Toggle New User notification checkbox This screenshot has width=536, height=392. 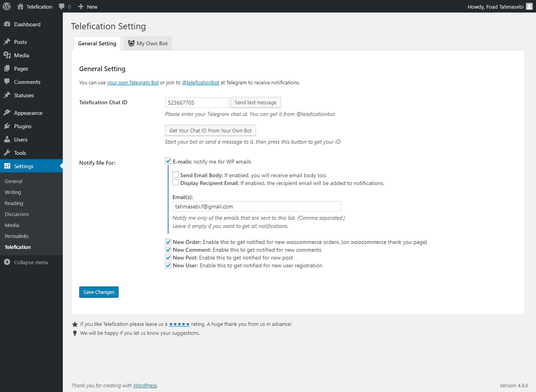coord(168,266)
